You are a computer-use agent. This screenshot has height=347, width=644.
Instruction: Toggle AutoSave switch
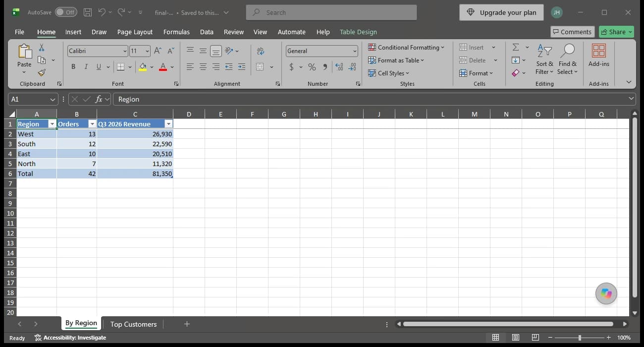point(66,12)
